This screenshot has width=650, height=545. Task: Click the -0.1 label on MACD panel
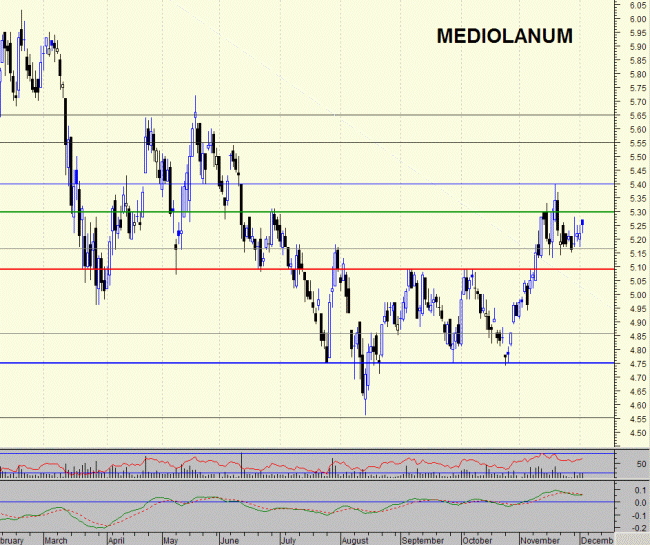pos(638,515)
